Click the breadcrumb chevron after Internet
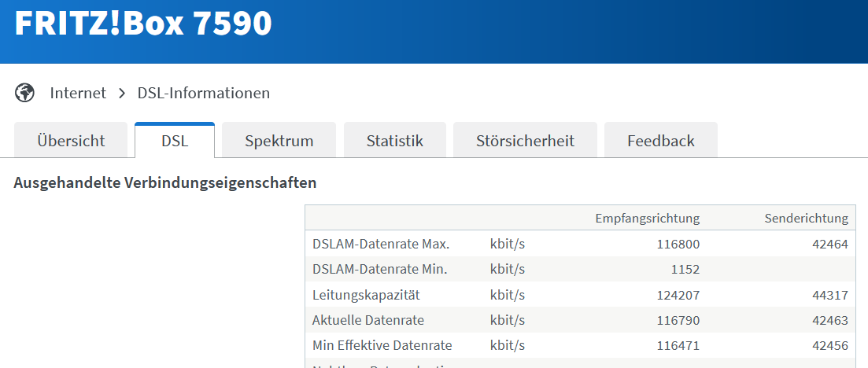868x368 pixels. (x=122, y=93)
